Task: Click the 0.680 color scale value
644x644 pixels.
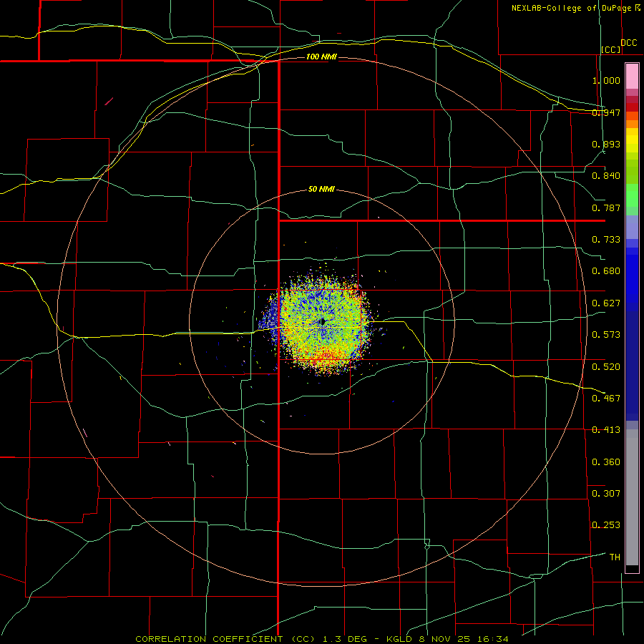Action: pos(606,271)
